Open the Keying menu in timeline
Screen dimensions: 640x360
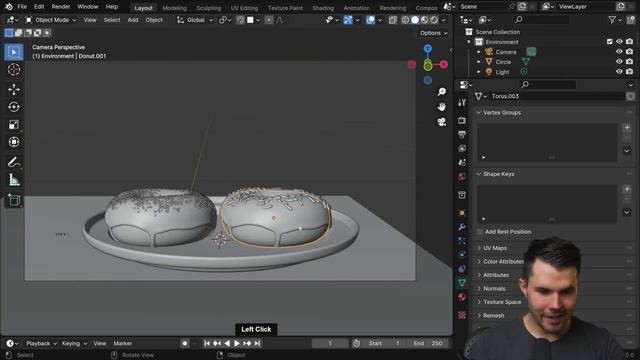(x=74, y=344)
